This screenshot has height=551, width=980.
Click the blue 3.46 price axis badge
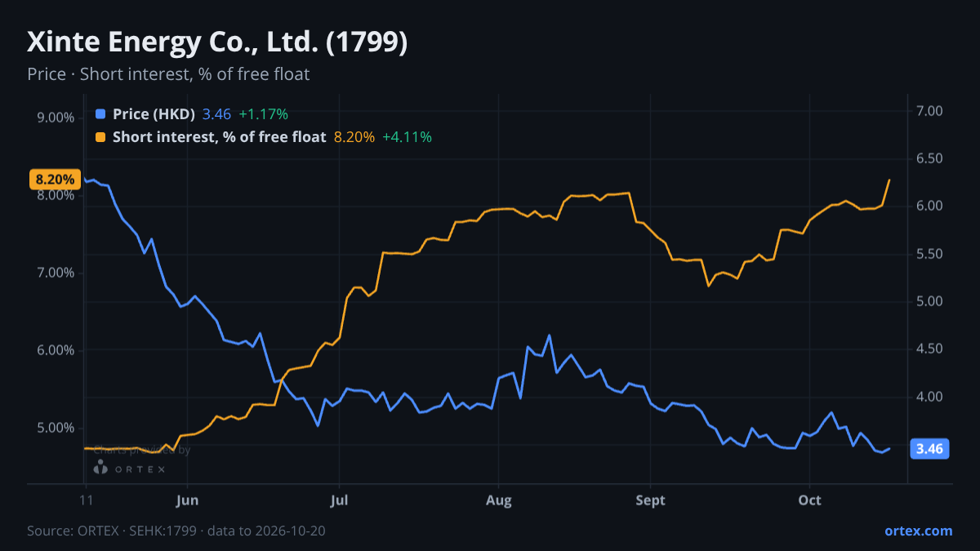[x=929, y=449]
